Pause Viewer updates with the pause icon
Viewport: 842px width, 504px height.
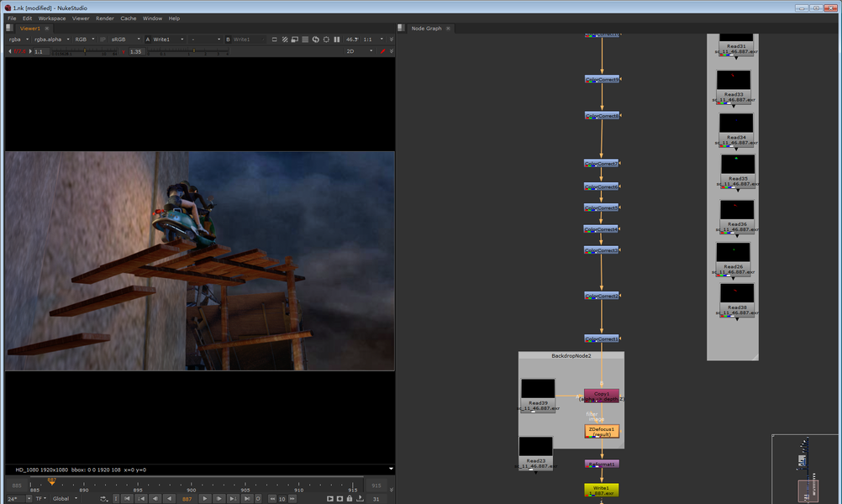pyautogui.click(x=337, y=39)
